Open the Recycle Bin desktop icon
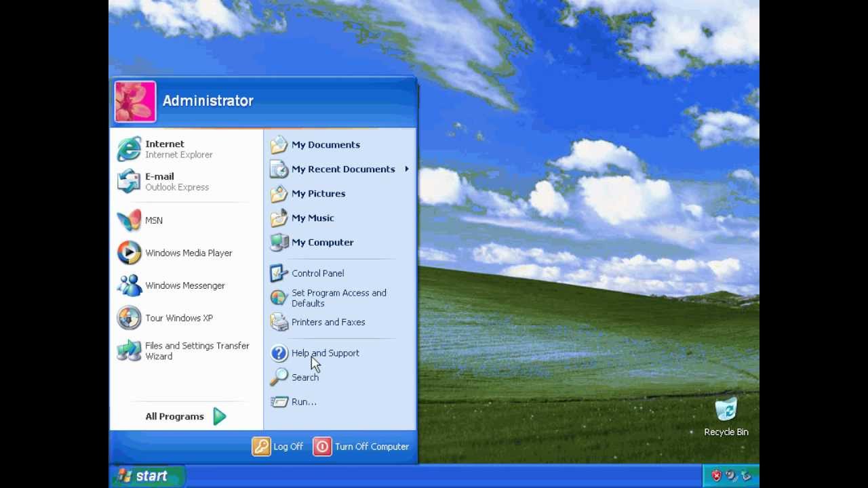The image size is (868, 488). pos(726,410)
